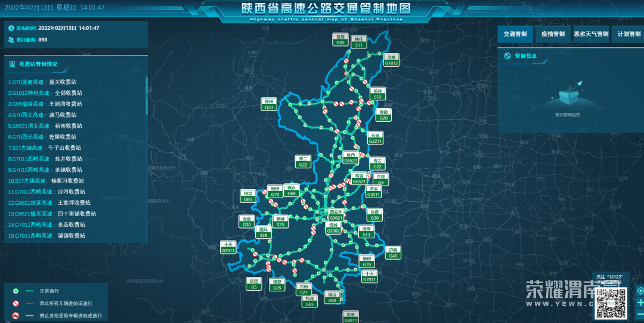The image size is (644, 323).
Task: Click row 11.G7011西略高速 沙河收费站
Action: [x=47, y=192]
